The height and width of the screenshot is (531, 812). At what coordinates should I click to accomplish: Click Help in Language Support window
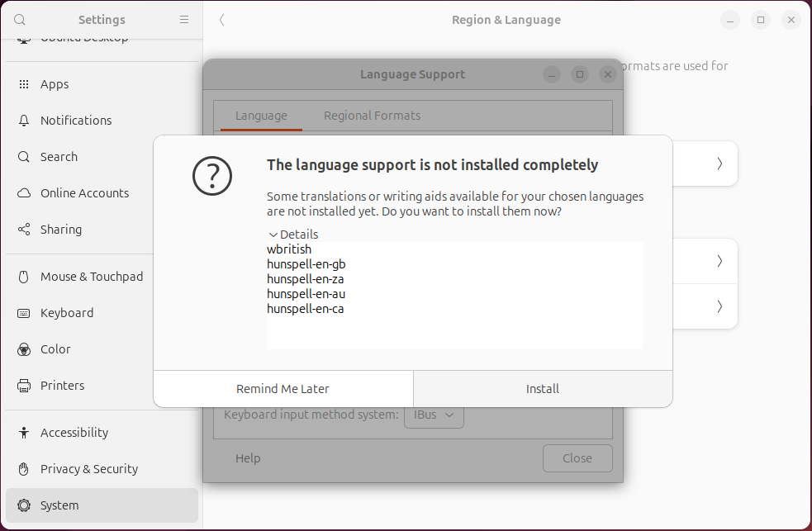(248, 458)
